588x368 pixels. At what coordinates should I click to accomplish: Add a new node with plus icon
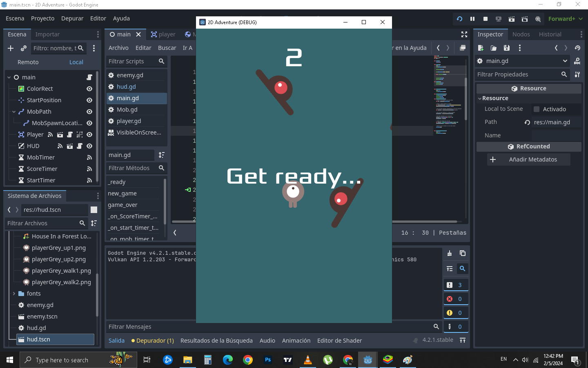point(11,48)
